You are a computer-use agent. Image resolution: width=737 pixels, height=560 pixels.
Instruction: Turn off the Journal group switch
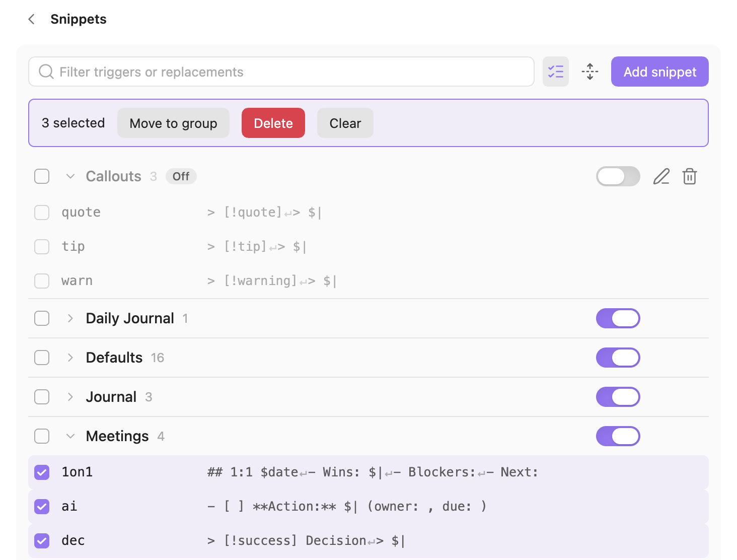618,397
